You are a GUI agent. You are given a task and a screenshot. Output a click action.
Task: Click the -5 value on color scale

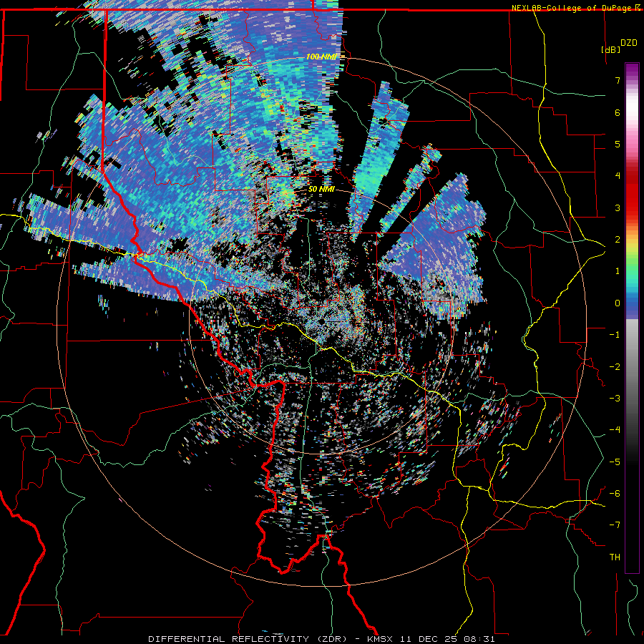coord(615,462)
